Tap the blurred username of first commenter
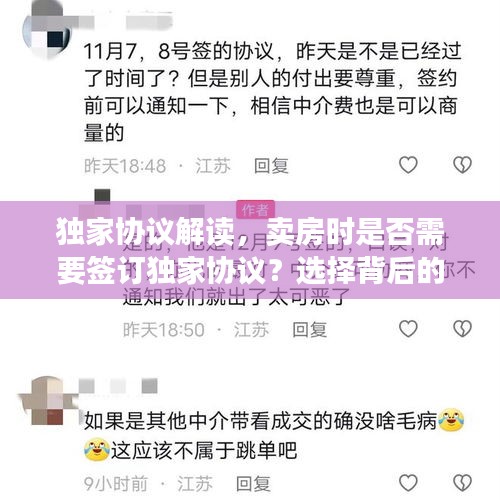This screenshot has width=500, height=500. [x=128, y=20]
